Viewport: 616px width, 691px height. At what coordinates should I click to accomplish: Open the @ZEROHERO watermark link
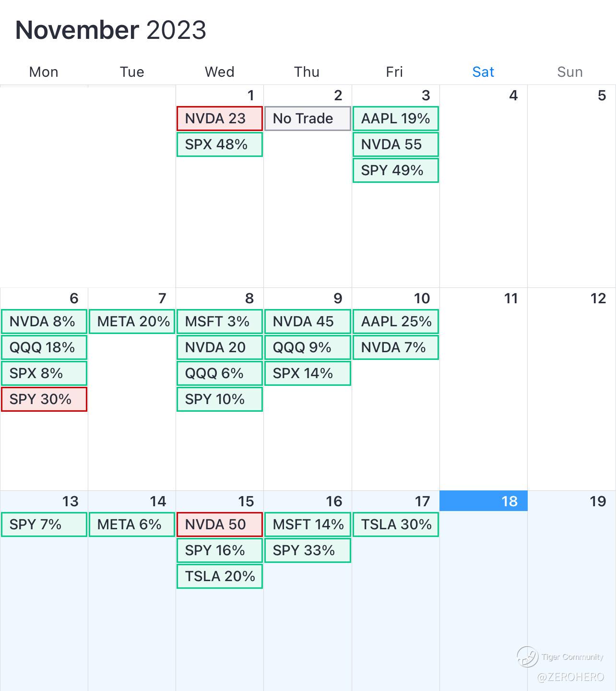570,677
